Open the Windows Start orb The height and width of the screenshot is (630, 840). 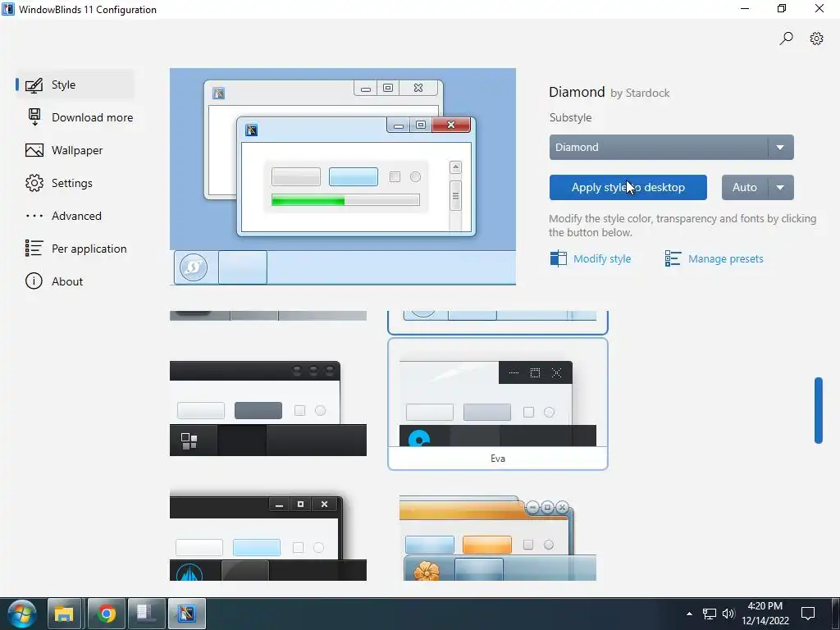[22, 614]
